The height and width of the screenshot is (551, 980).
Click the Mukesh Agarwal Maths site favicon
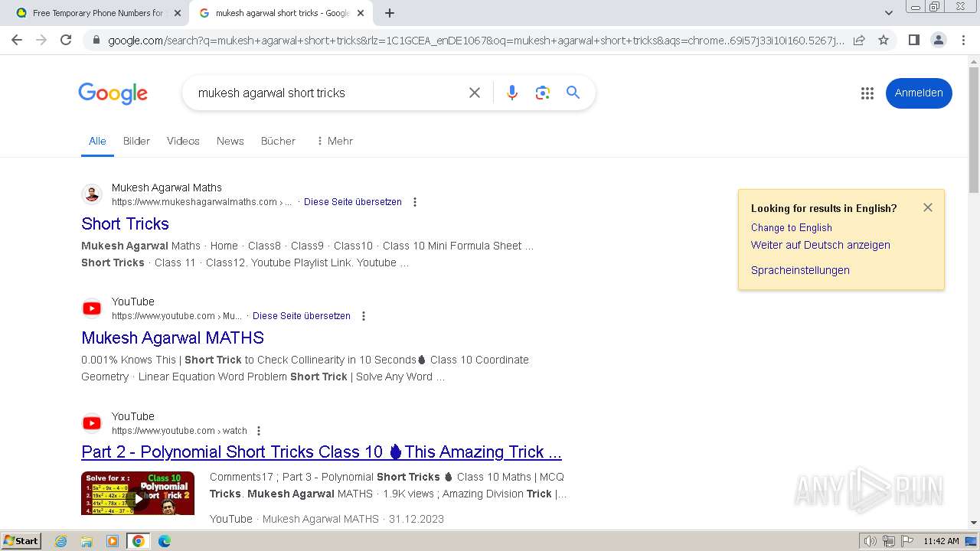(x=92, y=194)
